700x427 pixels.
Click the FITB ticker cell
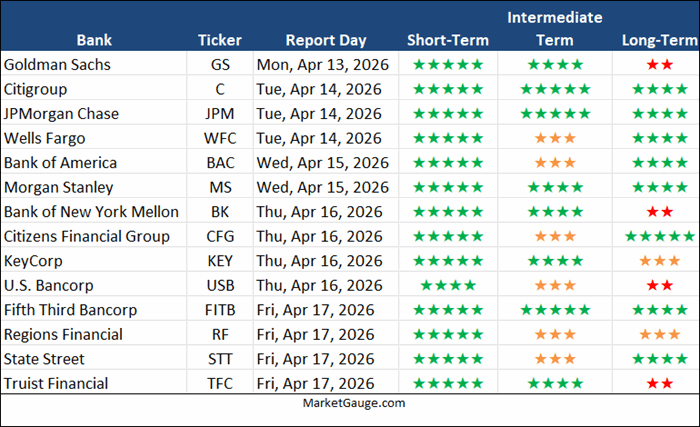click(219, 310)
